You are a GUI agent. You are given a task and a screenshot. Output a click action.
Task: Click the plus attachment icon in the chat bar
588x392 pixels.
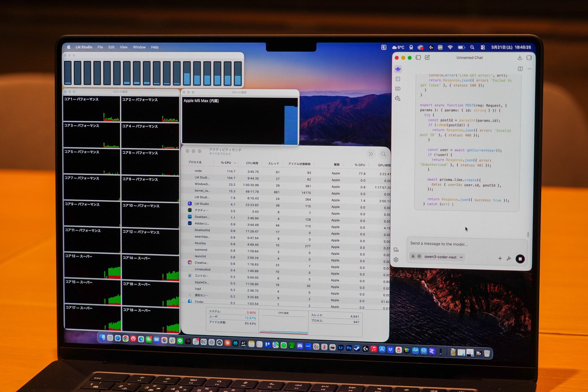(x=500, y=258)
